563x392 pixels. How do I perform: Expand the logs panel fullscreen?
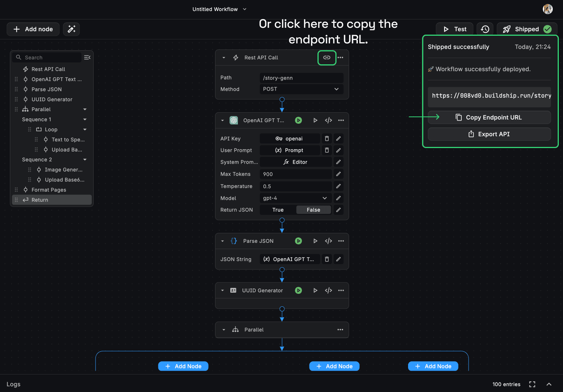[532, 384]
